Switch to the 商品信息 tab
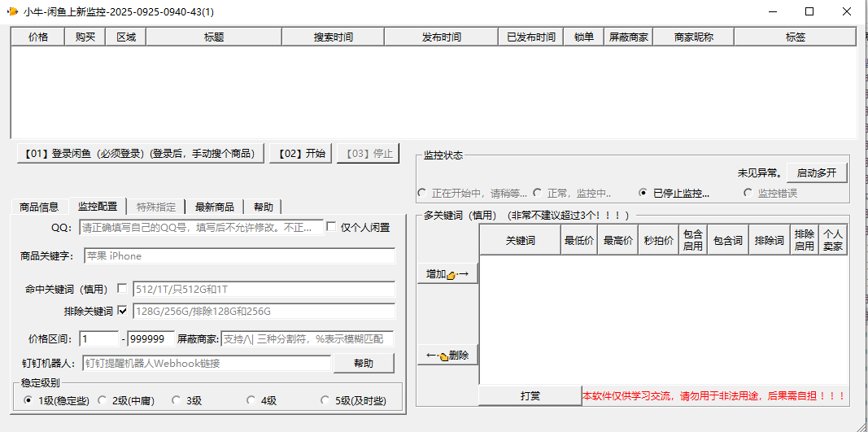Image resolution: width=868 pixels, height=432 pixels. pyautogui.click(x=39, y=207)
